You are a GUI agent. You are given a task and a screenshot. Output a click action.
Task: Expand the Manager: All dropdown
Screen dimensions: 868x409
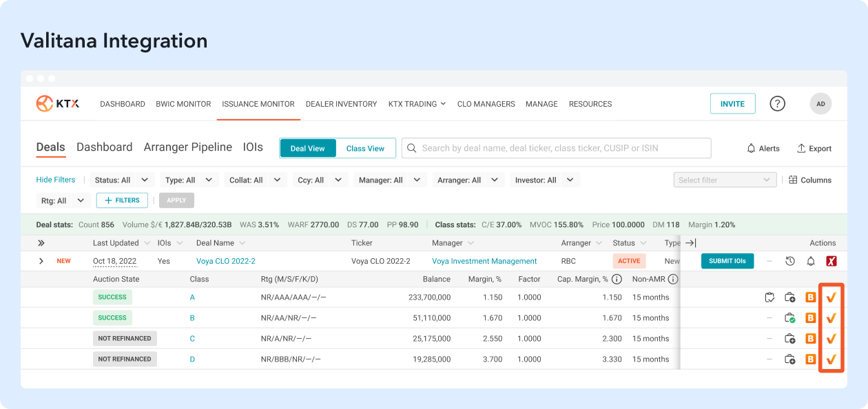pyautogui.click(x=389, y=180)
